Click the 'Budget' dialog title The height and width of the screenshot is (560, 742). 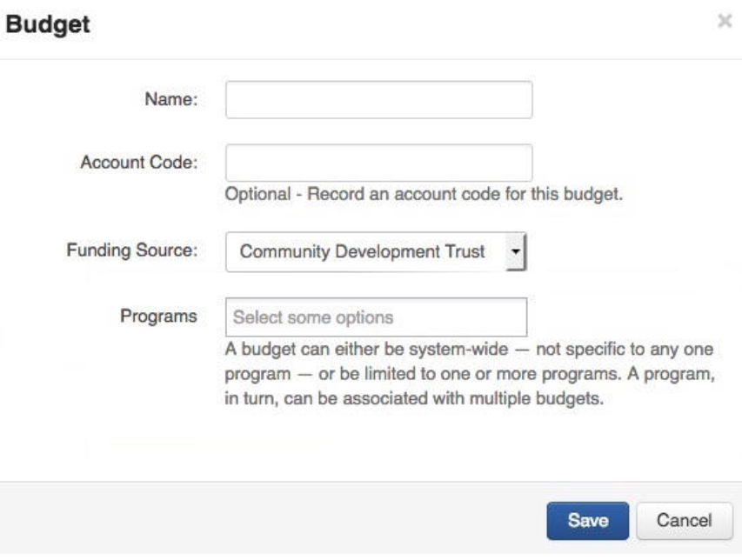pyautogui.click(x=48, y=25)
